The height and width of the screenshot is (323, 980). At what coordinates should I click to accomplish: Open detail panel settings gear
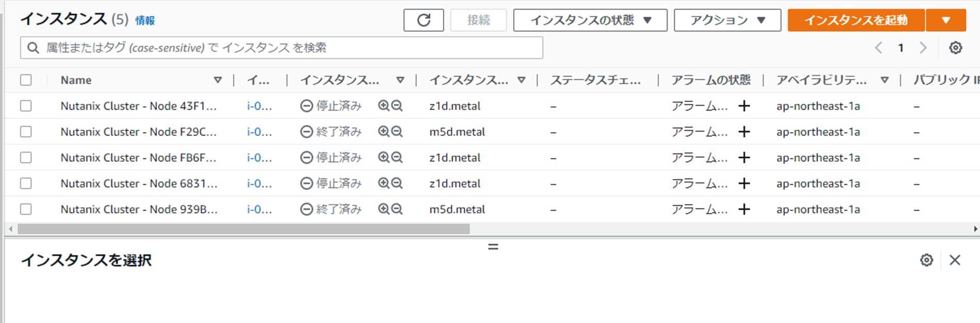click(x=927, y=260)
